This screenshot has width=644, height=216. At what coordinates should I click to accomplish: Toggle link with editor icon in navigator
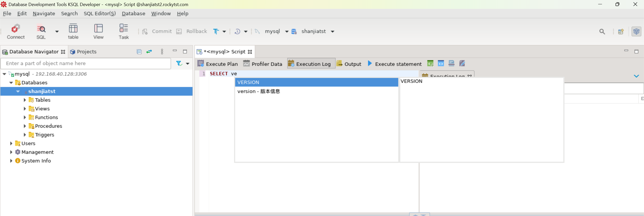point(149,52)
